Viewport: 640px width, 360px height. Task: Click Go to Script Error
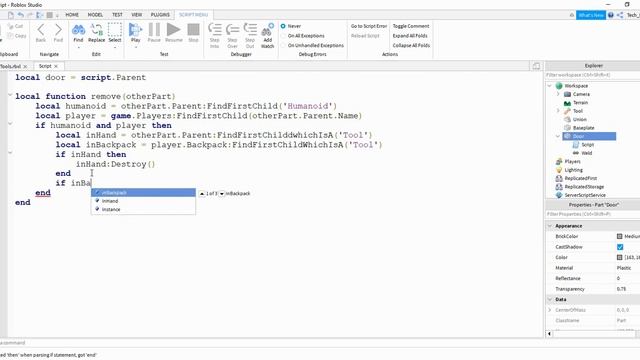click(369, 26)
